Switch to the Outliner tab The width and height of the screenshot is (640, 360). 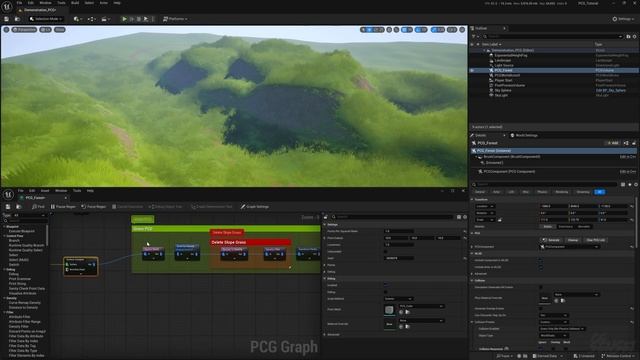point(481,28)
